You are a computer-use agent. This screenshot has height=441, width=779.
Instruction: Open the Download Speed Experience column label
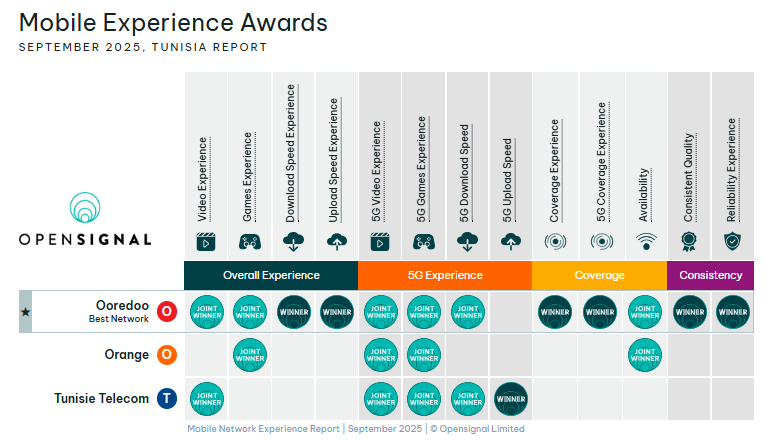290,153
